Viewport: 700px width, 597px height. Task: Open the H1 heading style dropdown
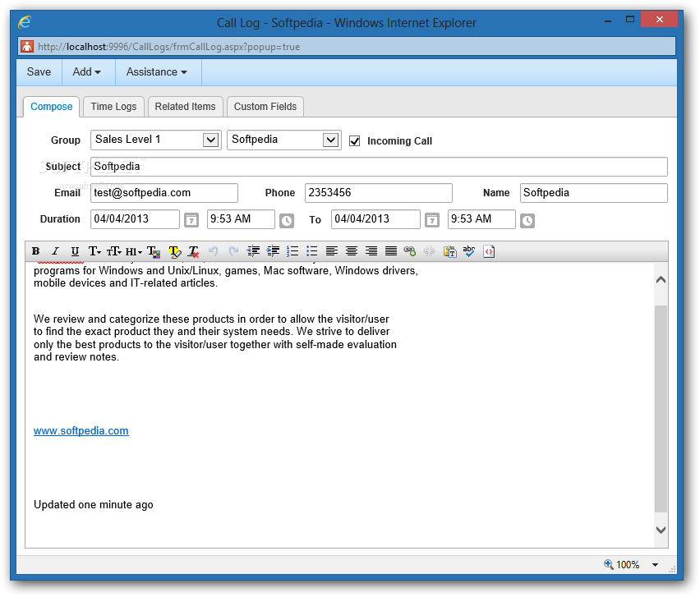point(133,251)
